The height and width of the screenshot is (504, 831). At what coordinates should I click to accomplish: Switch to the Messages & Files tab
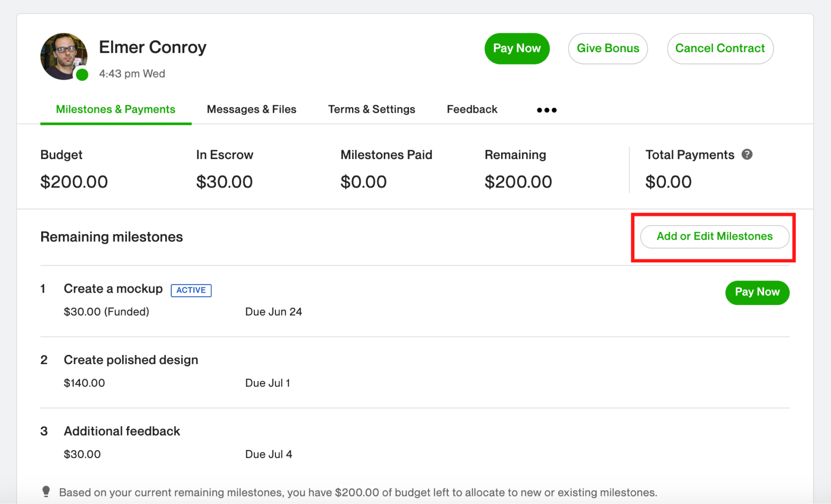click(251, 109)
